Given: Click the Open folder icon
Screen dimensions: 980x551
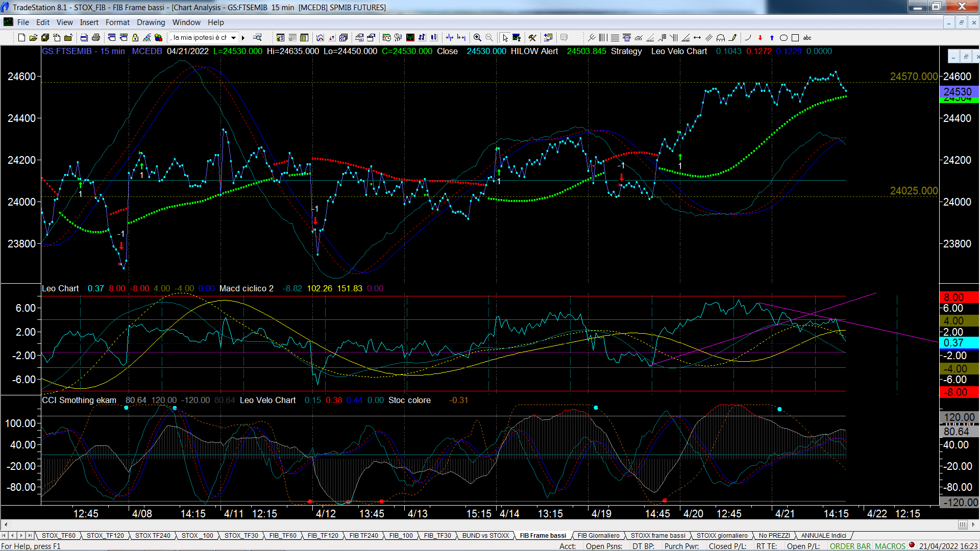Looking at the screenshot, I should point(33,38).
